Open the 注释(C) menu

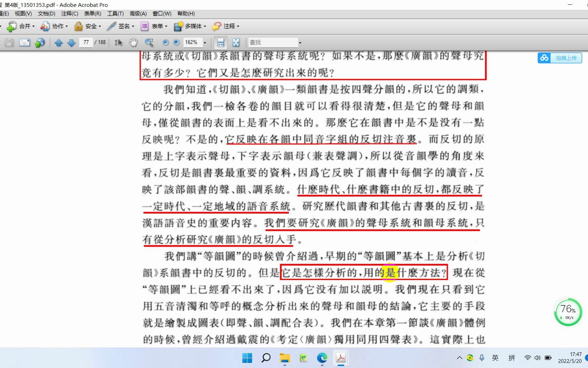70,14
